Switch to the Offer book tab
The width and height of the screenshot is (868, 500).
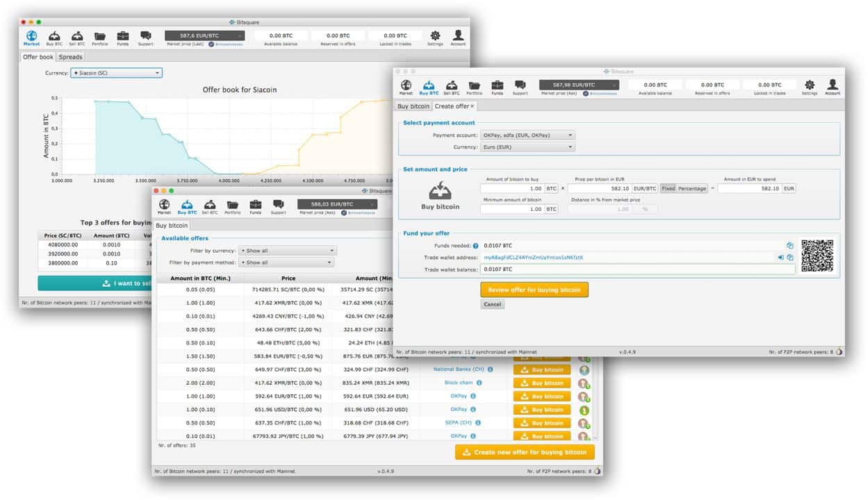[x=38, y=57]
